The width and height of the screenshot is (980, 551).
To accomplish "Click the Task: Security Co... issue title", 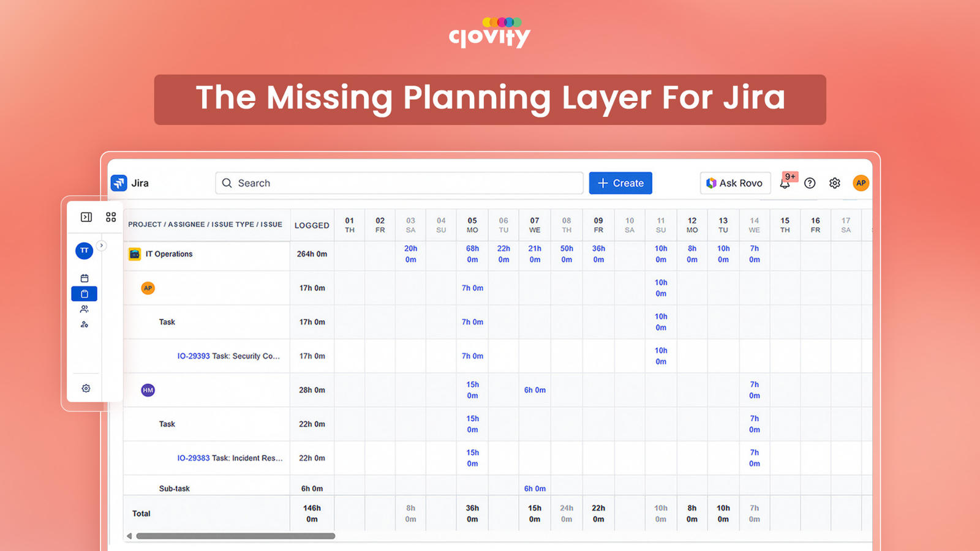I will point(246,356).
